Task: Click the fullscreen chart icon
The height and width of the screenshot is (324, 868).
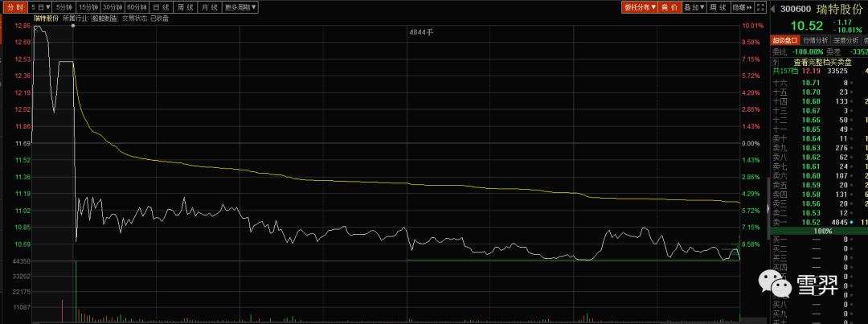Action: click(760, 7)
